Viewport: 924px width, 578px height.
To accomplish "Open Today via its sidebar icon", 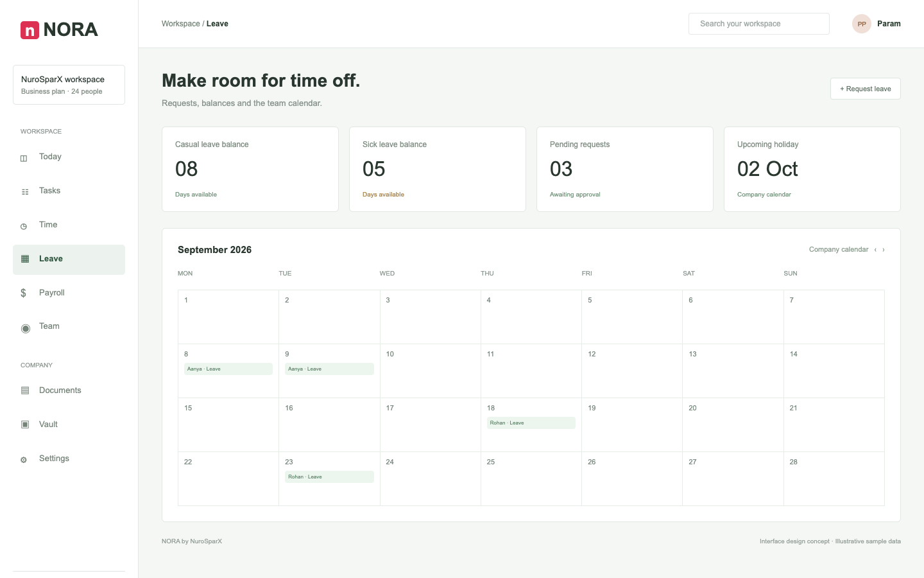I will pyautogui.click(x=24, y=158).
